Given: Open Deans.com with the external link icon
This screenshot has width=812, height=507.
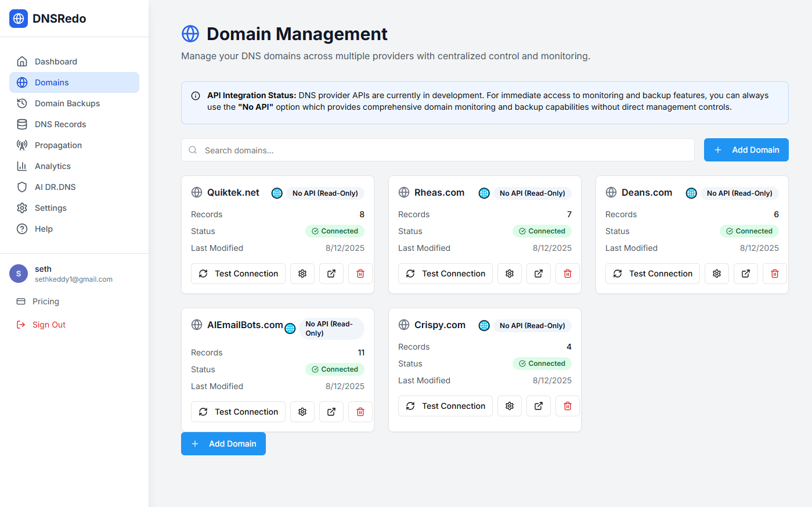Looking at the screenshot, I should pos(746,274).
